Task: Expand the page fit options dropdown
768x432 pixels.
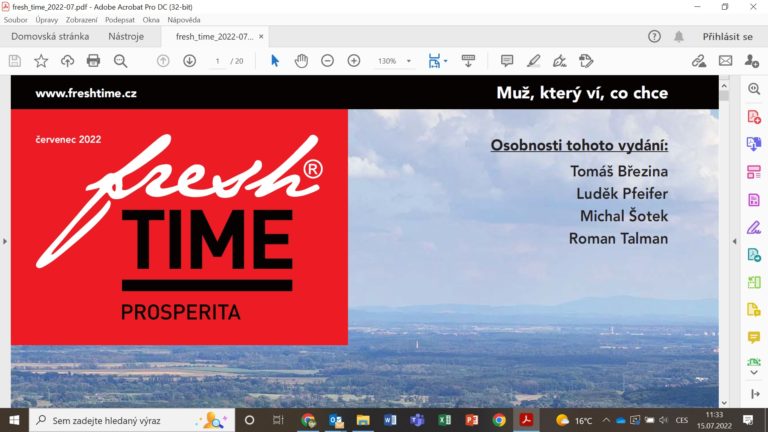Action: pos(445,61)
